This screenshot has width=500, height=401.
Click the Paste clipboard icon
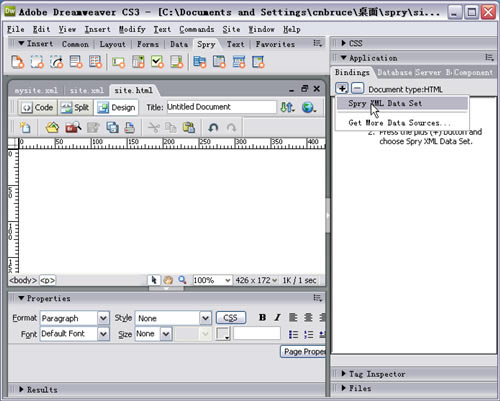pyautogui.click(x=189, y=128)
